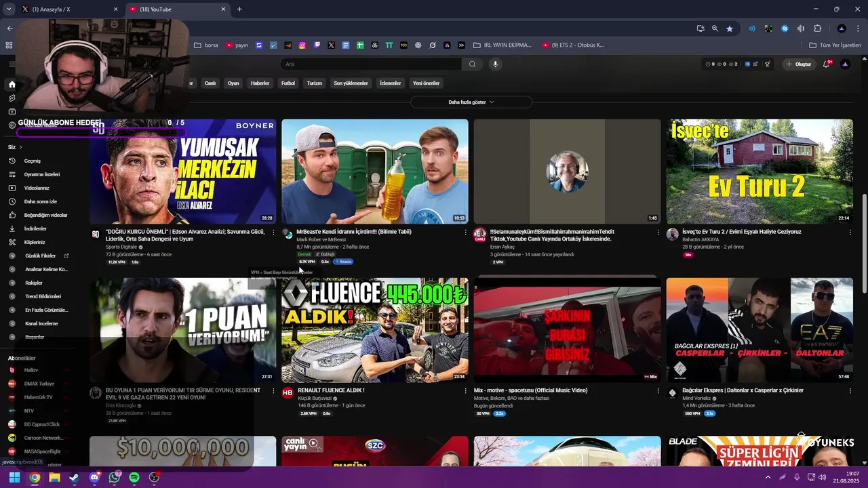The image size is (868, 488).
Task: Open the DMAX Türkiye subscription channel
Action: point(39,384)
